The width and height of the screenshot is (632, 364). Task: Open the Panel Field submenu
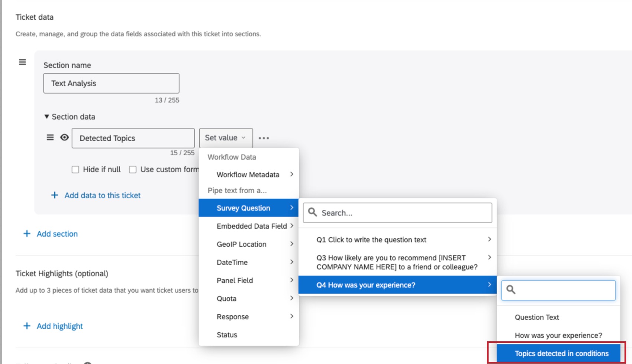(249, 280)
